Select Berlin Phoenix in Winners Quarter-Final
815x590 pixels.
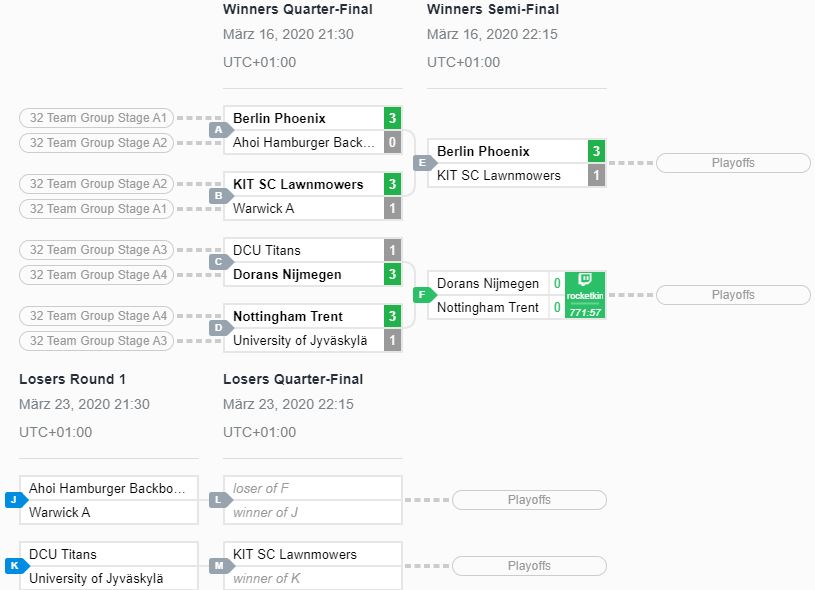pos(279,118)
